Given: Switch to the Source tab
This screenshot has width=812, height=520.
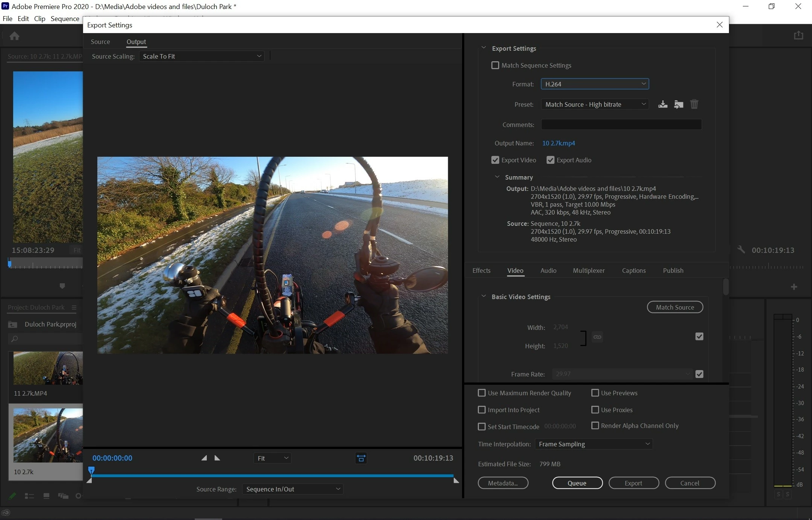Looking at the screenshot, I should pyautogui.click(x=100, y=42).
